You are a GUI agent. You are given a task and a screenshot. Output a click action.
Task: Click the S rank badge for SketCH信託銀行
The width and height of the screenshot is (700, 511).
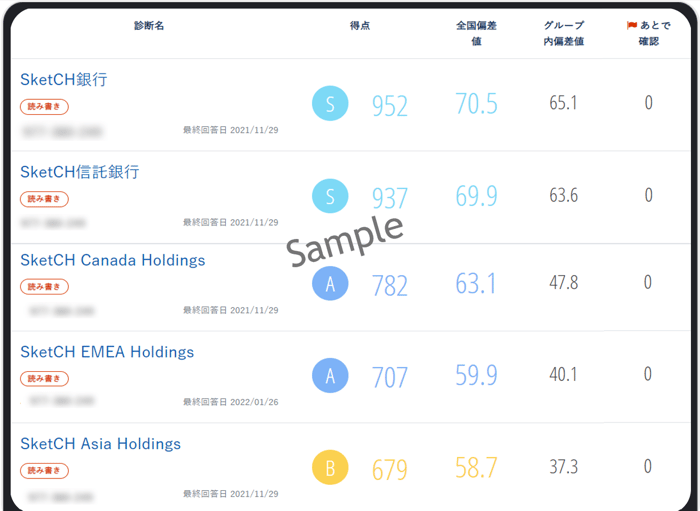330,196
